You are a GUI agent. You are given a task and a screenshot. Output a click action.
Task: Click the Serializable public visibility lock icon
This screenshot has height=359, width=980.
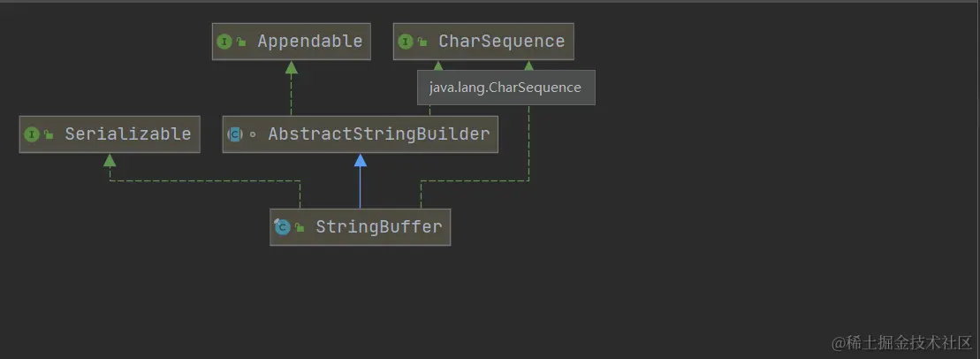pos(49,135)
